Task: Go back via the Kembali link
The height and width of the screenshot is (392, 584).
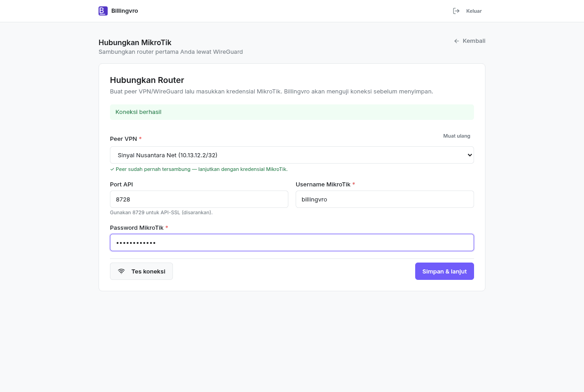Action: [x=469, y=41]
